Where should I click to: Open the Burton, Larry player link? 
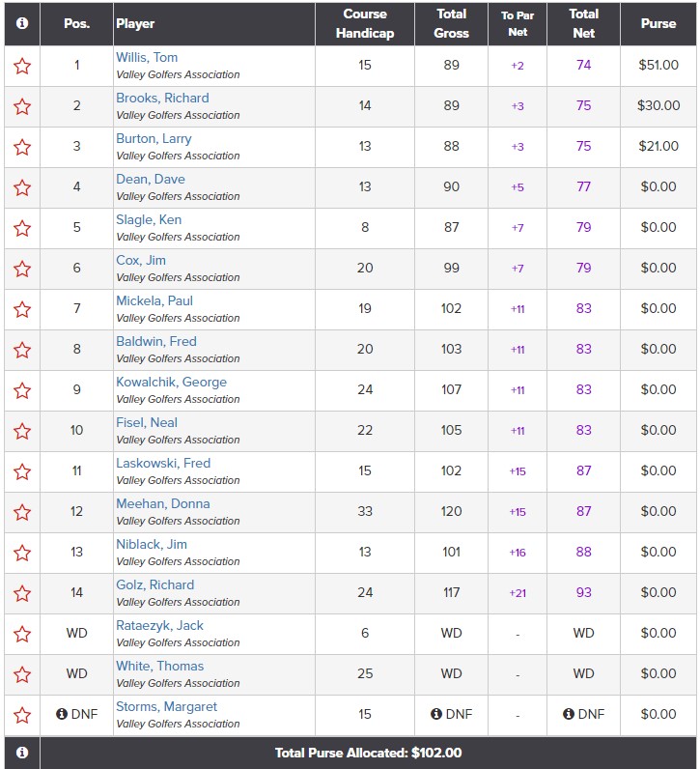[x=154, y=139]
